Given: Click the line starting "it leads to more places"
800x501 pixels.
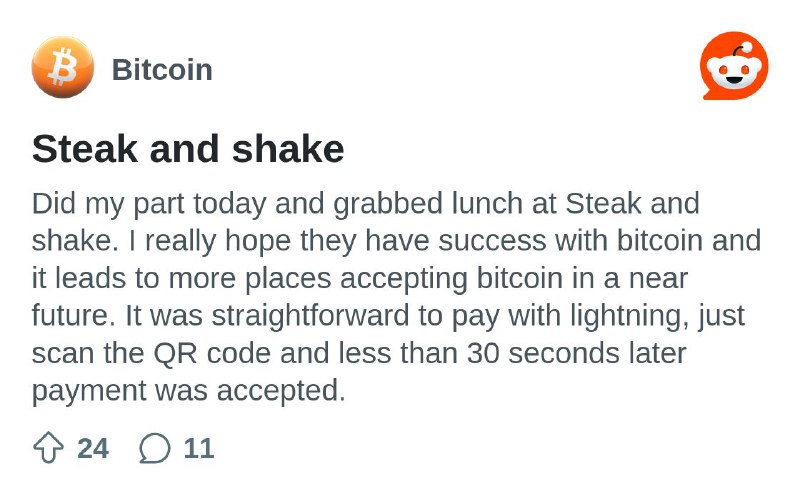Looking at the screenshot, I should [360, 279].
